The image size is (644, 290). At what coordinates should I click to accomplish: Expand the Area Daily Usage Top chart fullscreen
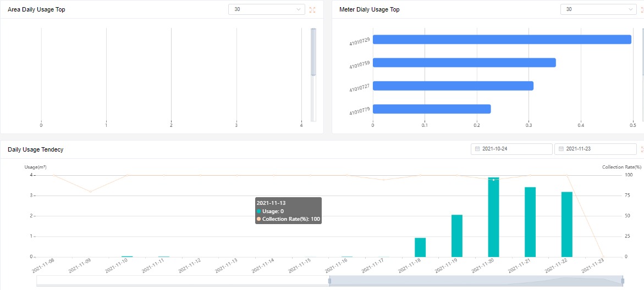point(312,10)
